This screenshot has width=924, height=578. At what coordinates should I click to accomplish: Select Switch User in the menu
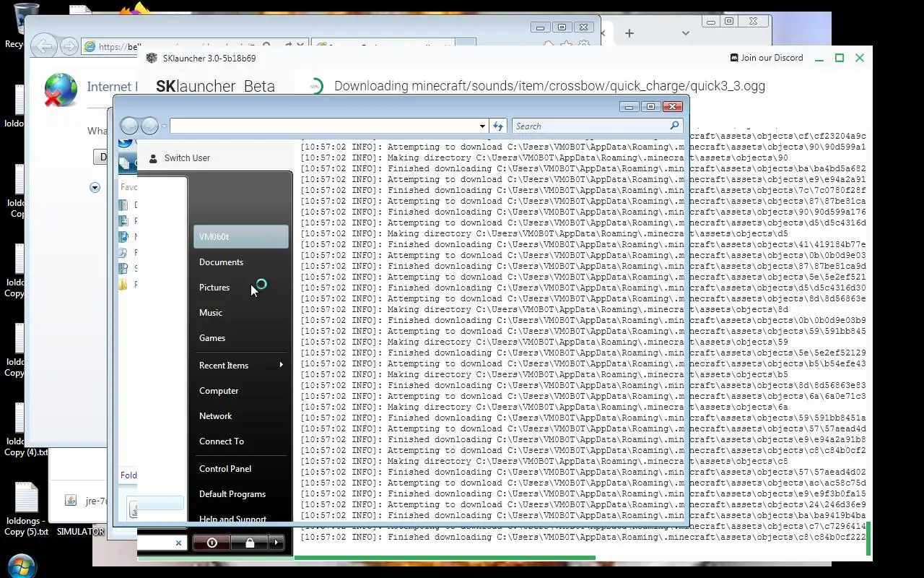[186, 158]
